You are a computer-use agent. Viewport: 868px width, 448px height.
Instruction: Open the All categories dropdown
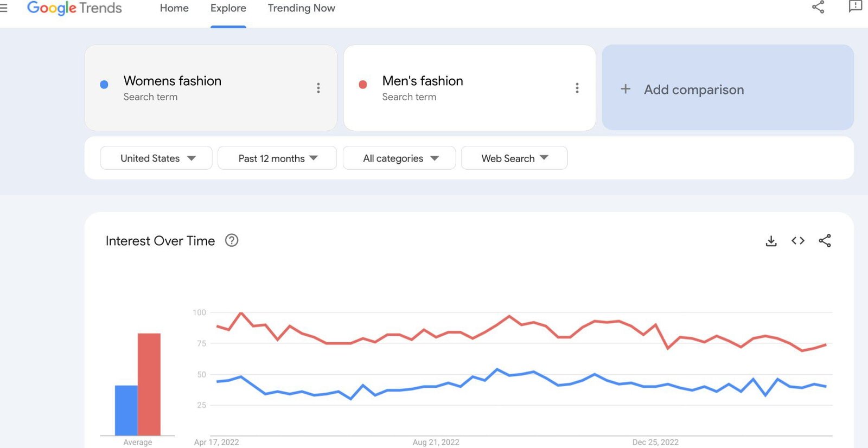click(399, 158)
